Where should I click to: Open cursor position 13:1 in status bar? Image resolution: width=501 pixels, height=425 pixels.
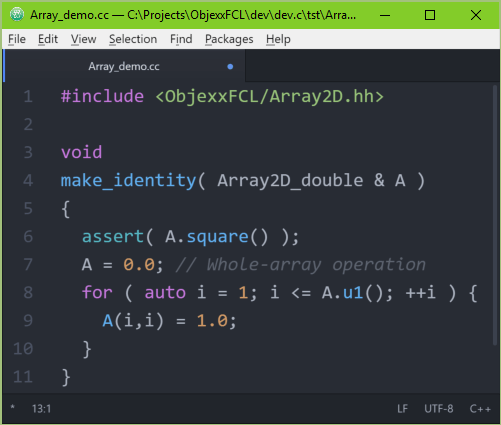coord(41,409)
